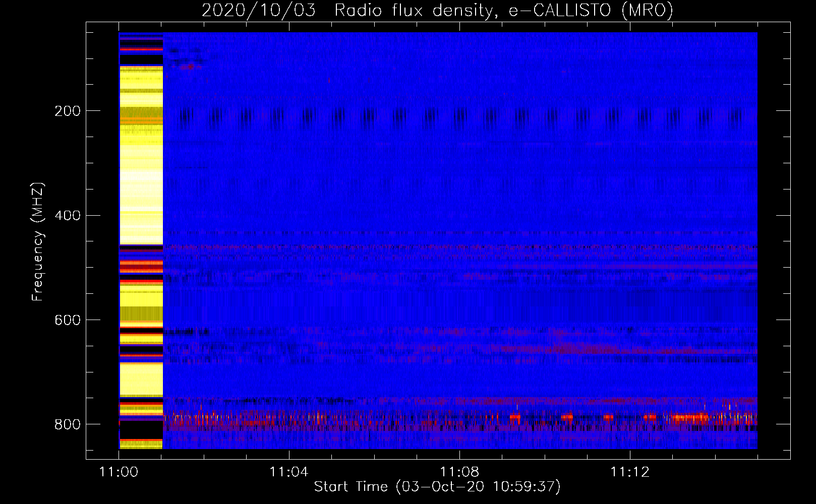Viewport: 816px width, 504px height.
Task: Click the 11:04 time tick label
Action: coord(289,472)
